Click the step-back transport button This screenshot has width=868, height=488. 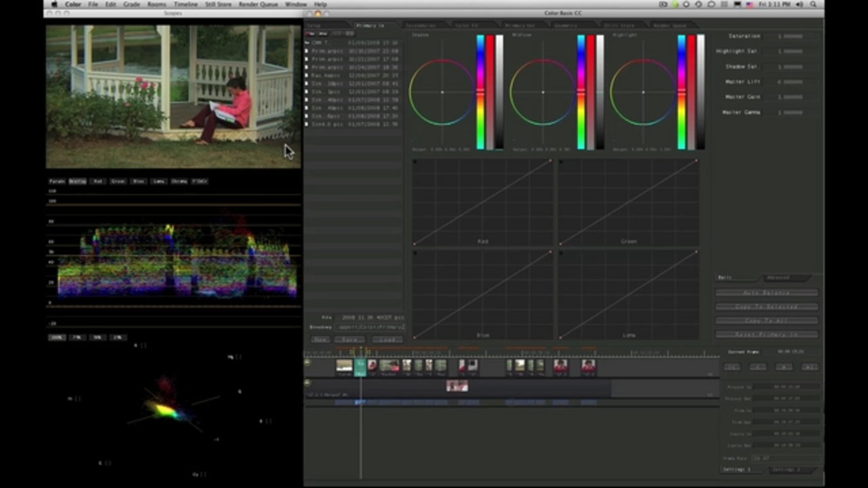tap(758, 367)
